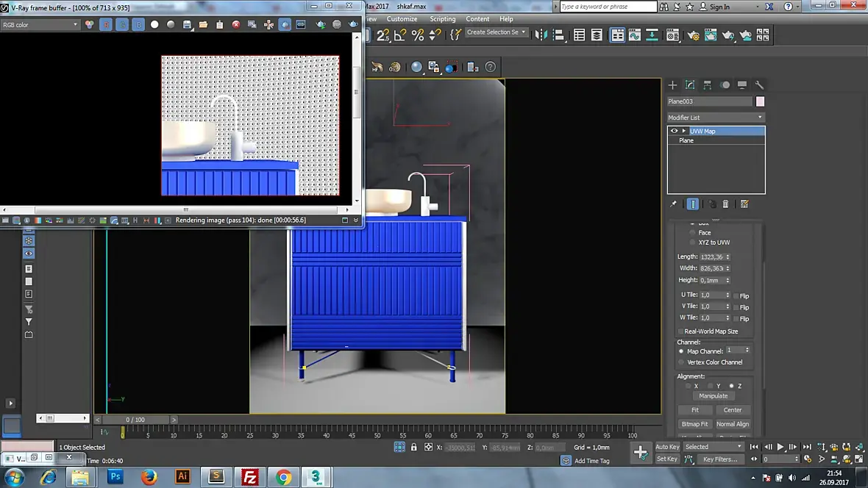Save the rendered image from frame buffer
The width and height of the screenshot is (868, 488).
click(x=188, y=24)
